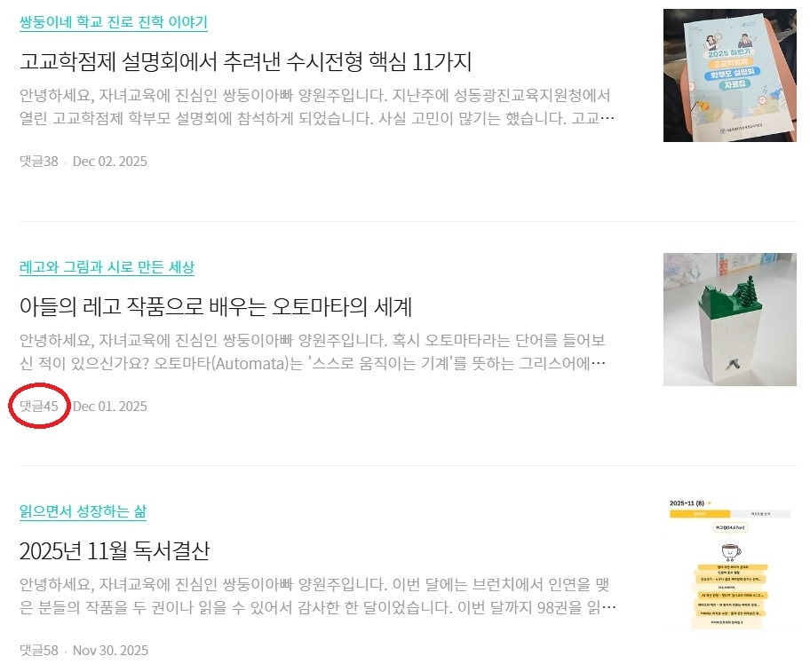Screen dimensions: 810x672
Task: View the 댓글58 comment count
Action: (39, 650)
